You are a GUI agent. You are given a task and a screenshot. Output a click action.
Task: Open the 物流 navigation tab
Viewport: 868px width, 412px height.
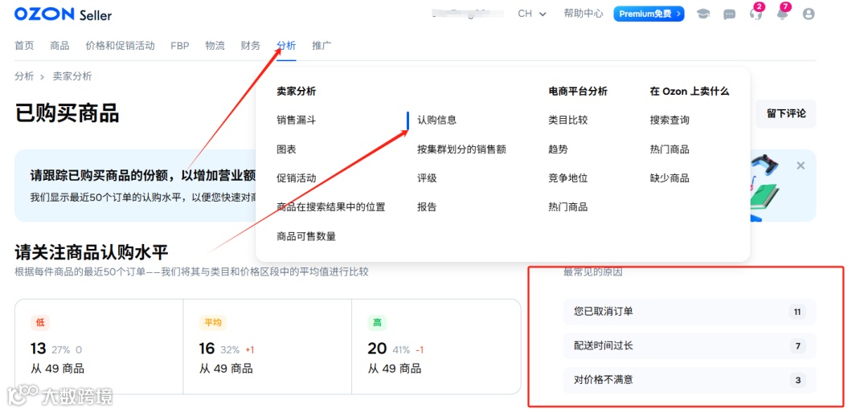click(215, 46)
